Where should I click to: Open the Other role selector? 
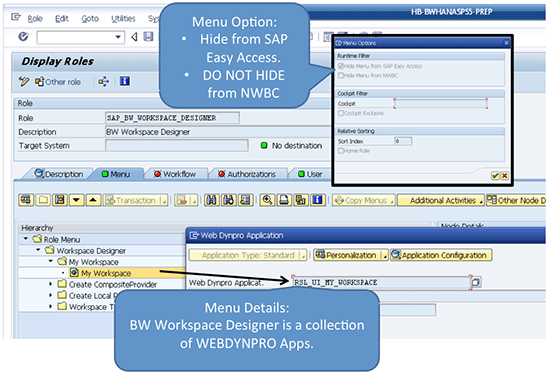pyautogui.click(x=58, y=82)
